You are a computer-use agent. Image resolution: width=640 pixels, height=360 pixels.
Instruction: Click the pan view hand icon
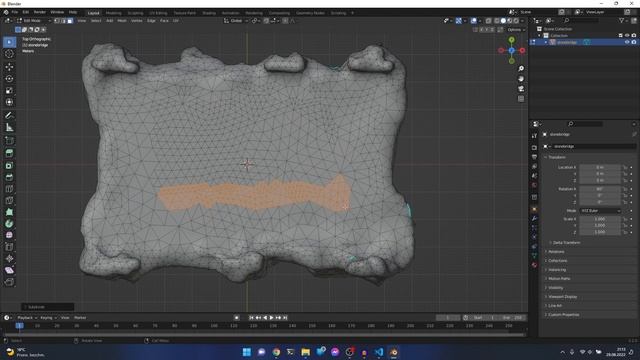[521, 79]
